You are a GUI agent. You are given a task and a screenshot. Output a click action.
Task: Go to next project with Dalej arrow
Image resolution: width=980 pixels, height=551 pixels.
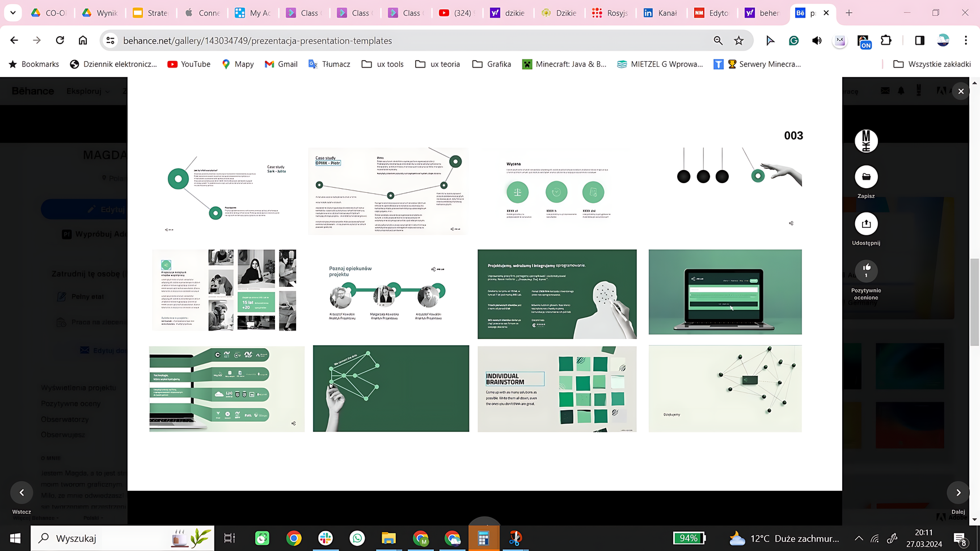(x=958, y=493)
